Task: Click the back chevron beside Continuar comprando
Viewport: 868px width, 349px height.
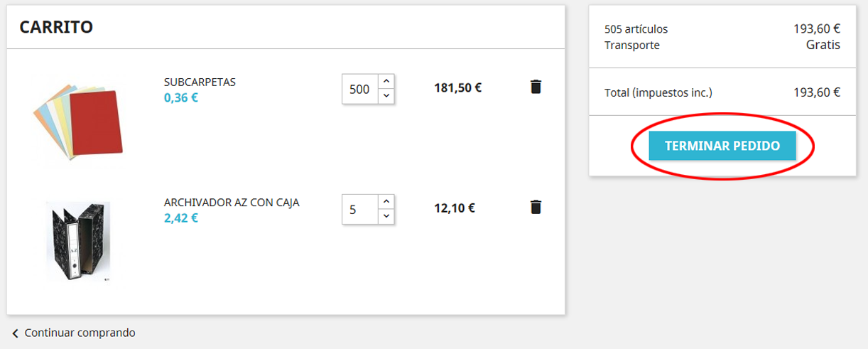Action: pyautogui.click(x=16, y=333)
